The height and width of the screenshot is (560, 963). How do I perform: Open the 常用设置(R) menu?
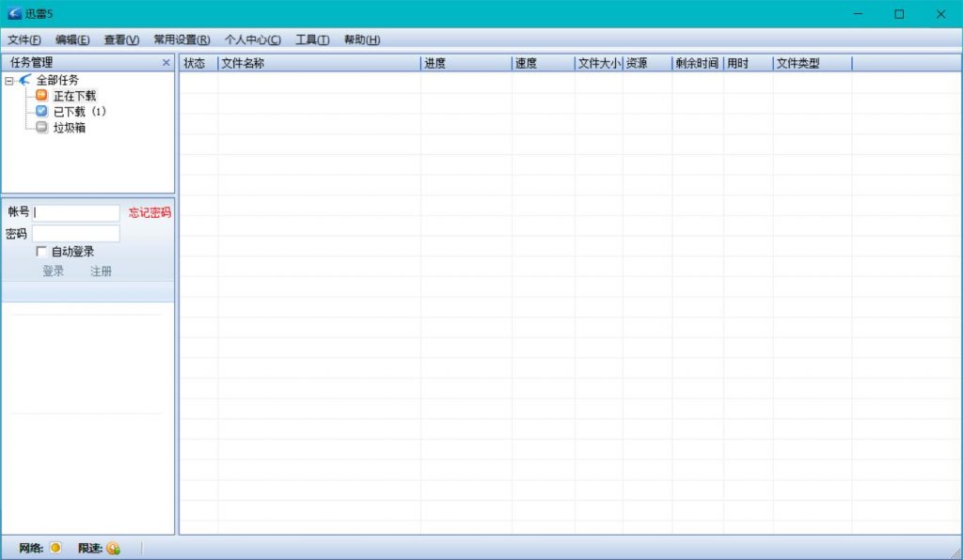[182, 39]
